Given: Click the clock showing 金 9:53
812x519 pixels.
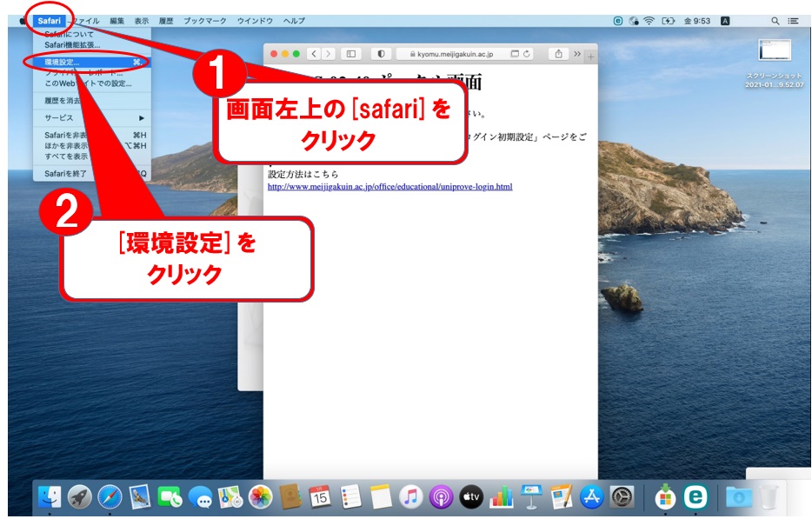Looking at the screenshot, I should point(697,21).
